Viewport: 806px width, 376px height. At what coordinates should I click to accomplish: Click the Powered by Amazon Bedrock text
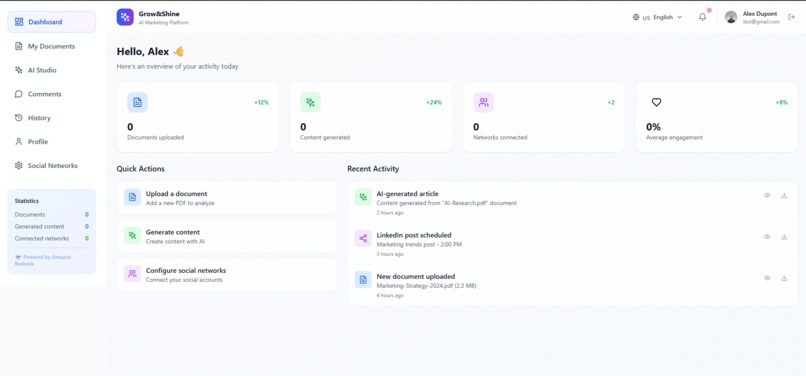tap(43, 260)
